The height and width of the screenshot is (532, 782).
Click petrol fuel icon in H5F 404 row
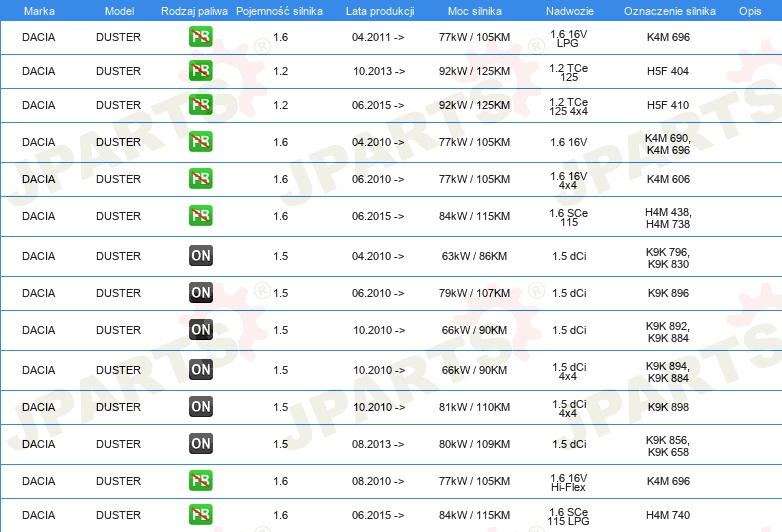[x=200, y=71]
